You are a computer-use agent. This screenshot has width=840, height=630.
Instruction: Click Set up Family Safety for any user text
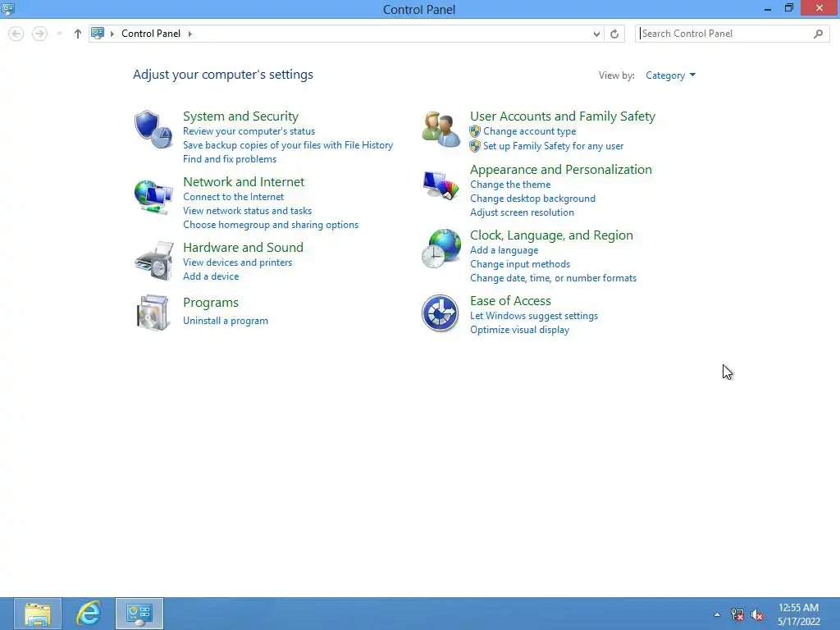click(554, 146)
